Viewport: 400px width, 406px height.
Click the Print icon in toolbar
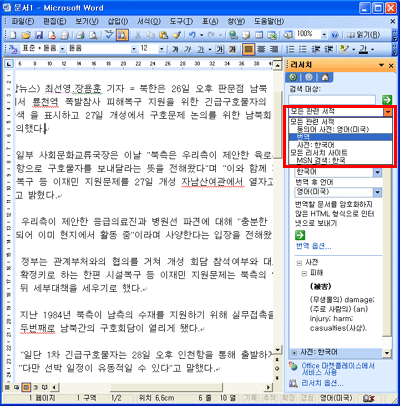point(80,35)
